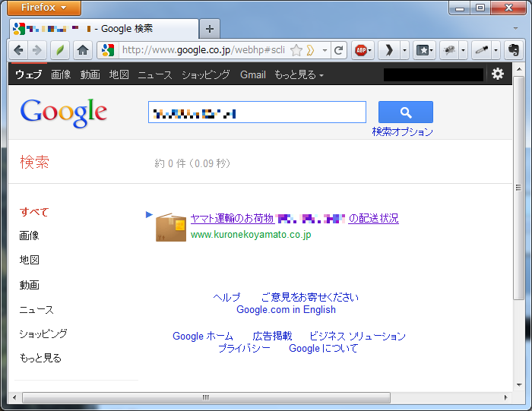
Task: Click the プライバシー footer link
Action: point(244,348)
